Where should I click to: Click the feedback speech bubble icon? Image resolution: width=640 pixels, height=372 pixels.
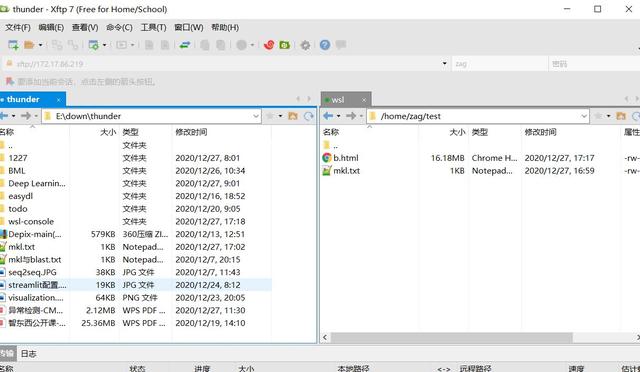(x=341, y=45)
